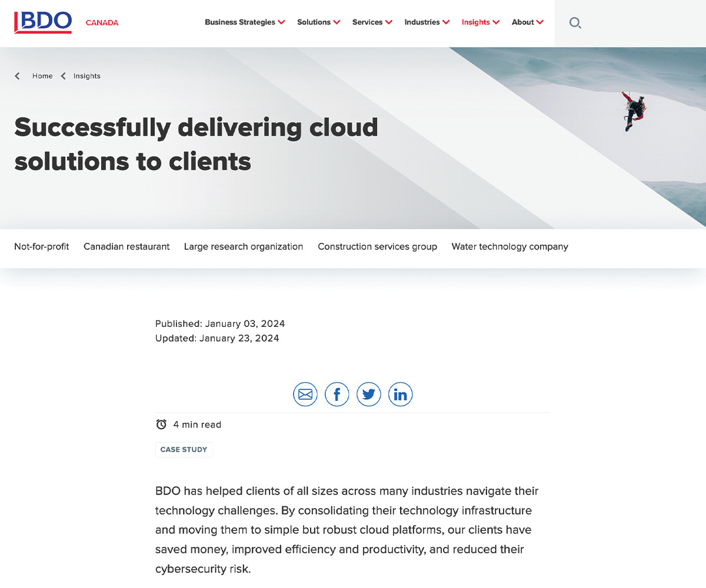Share the article on LinkedIn
This screenshot has height=588, width=706.
point(400,394)
